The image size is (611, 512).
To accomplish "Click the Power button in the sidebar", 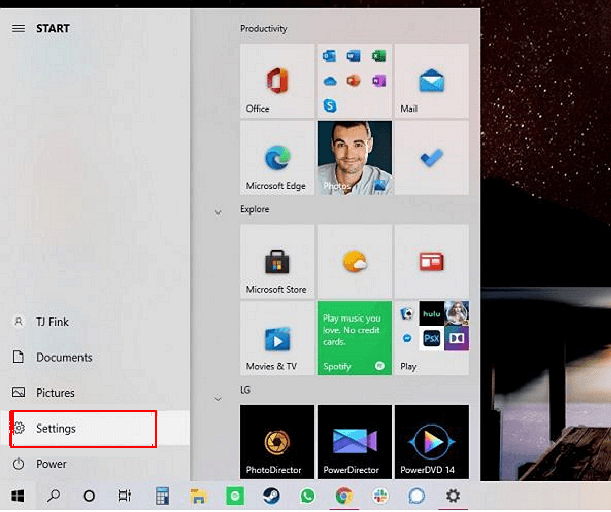I will pyautogui.click(x=51, y=464).
